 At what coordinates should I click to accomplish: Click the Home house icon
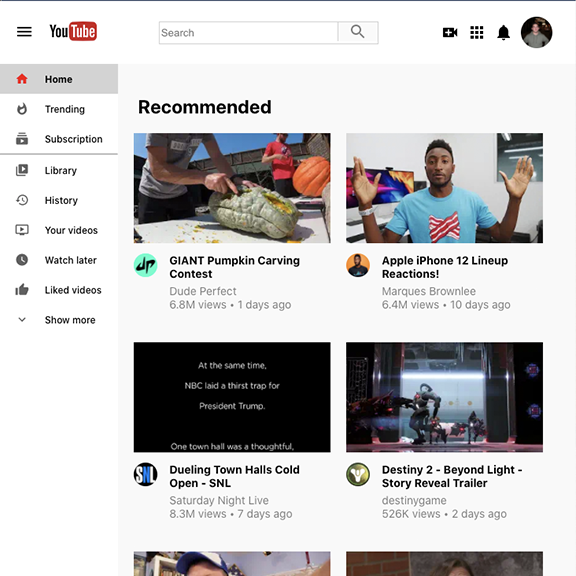point(22,79)
